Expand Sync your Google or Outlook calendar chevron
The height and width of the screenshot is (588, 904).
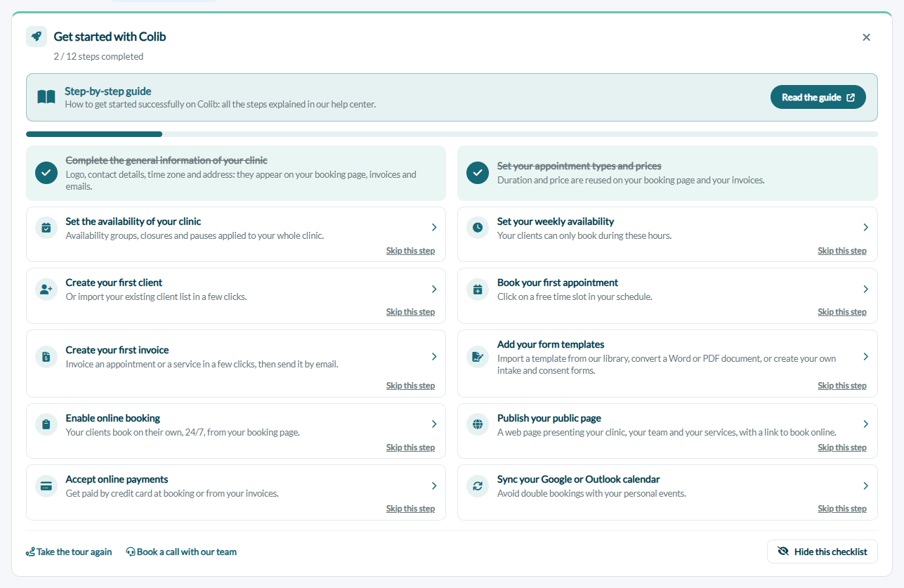click(865, 485)
